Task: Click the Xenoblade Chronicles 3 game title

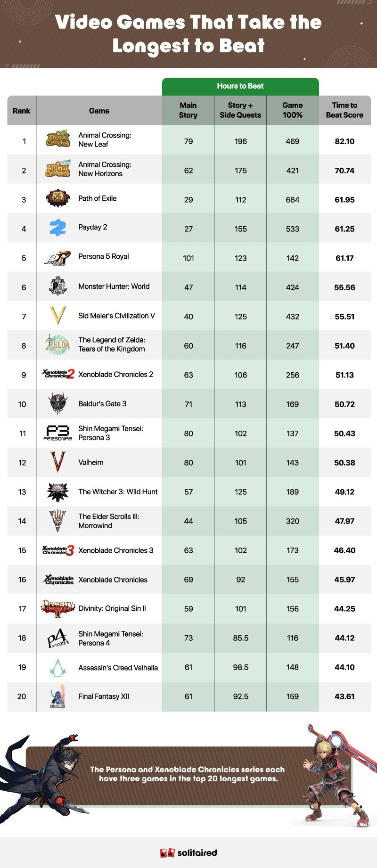Action: (x=116, y=550)
